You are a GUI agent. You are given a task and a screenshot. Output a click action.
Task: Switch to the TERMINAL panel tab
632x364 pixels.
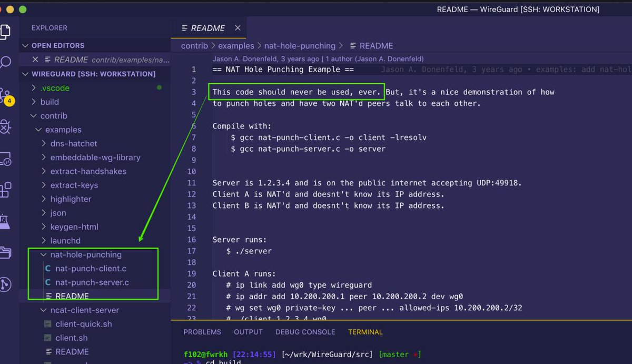366,332
